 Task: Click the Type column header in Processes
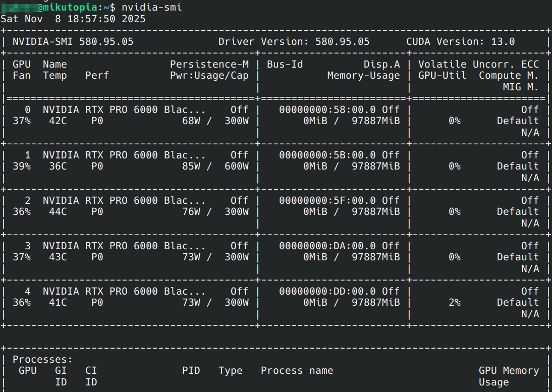tap(230, 371)
